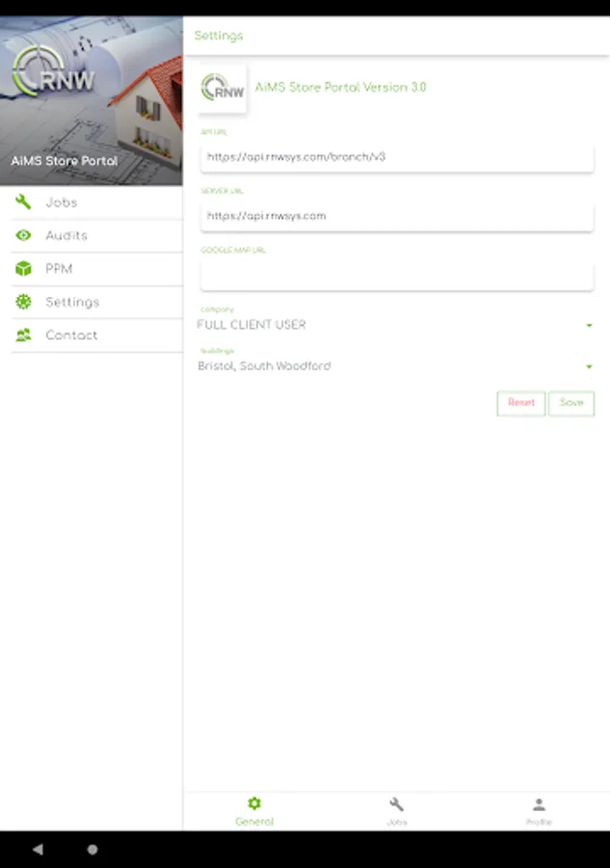Click the gear icon beside Settings in sidebar

[23, 302]
